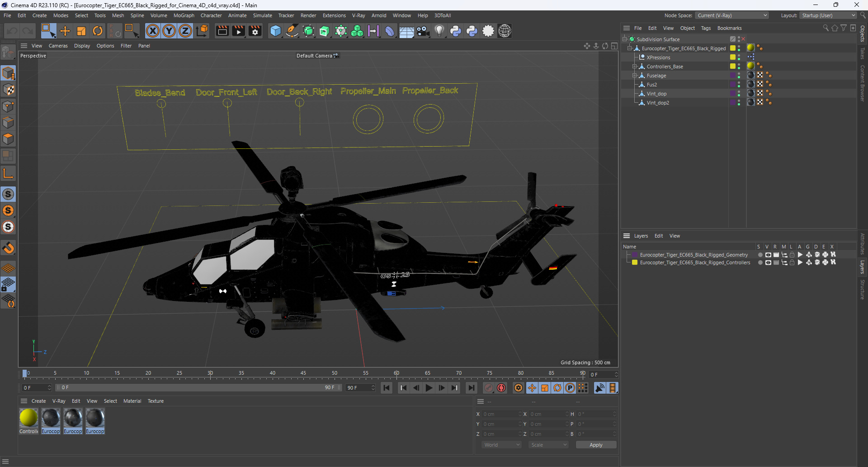Select Polygons mode in left sidebar
This screenshot has height=467, width=868.
pos(8,139)
